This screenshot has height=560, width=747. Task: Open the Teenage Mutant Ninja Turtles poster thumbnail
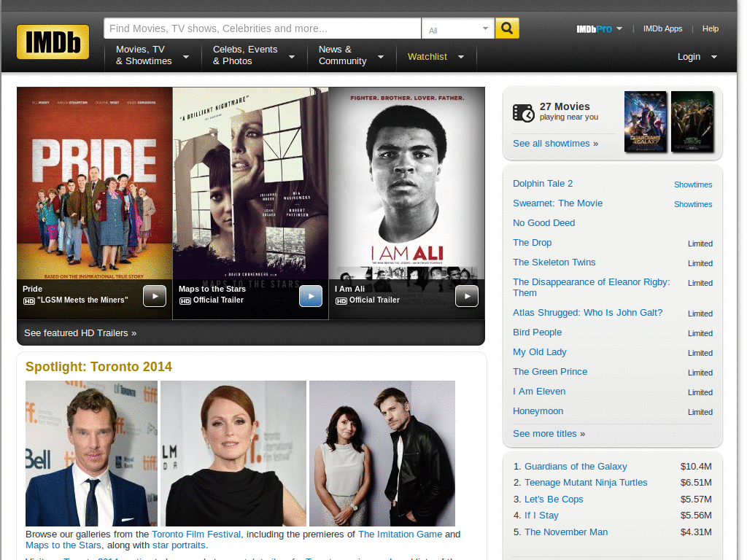(x=692, y=122)
